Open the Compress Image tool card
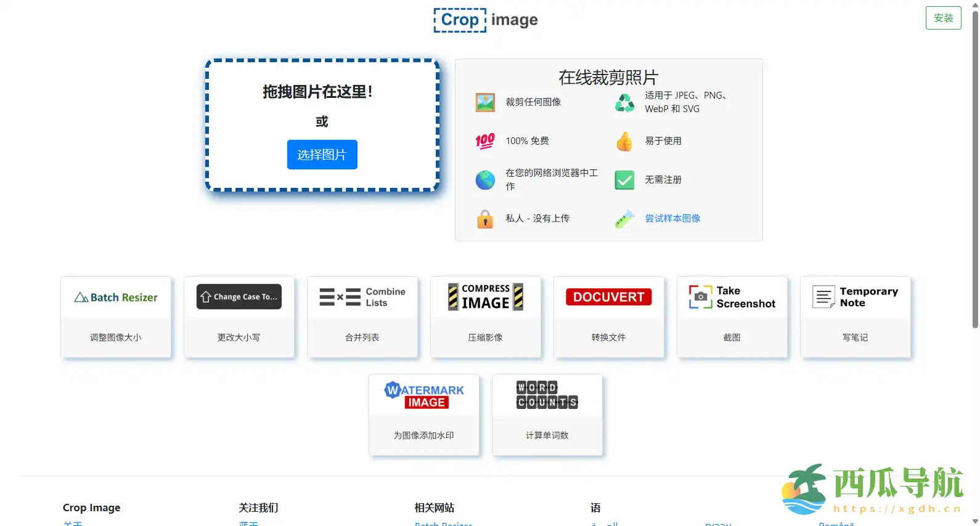 click(x=486, y=317)
